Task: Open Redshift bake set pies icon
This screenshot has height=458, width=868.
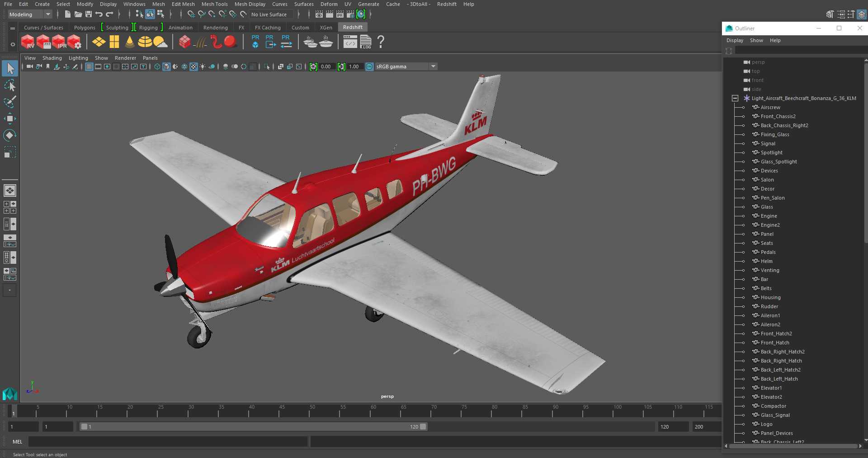Action: coord(310,42)
